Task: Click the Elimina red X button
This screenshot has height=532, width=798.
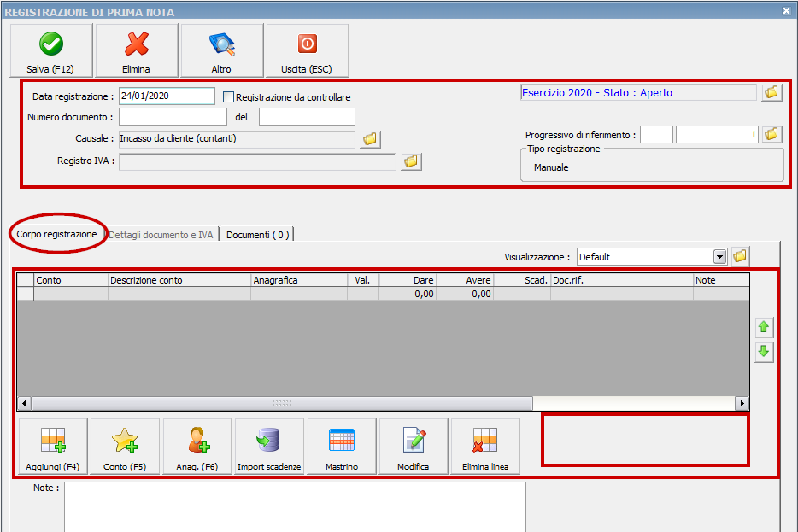Action: pyautogui.click(x=137, y=50)
